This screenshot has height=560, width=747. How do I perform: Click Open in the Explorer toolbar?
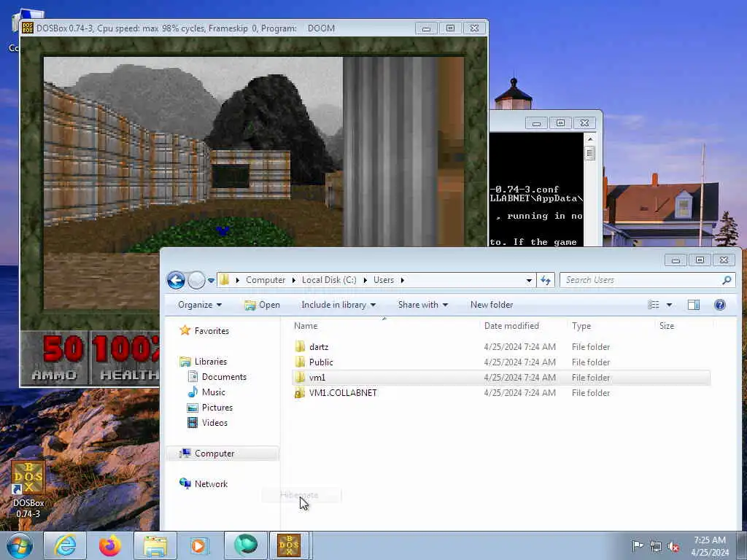click(x=262, y=305)
